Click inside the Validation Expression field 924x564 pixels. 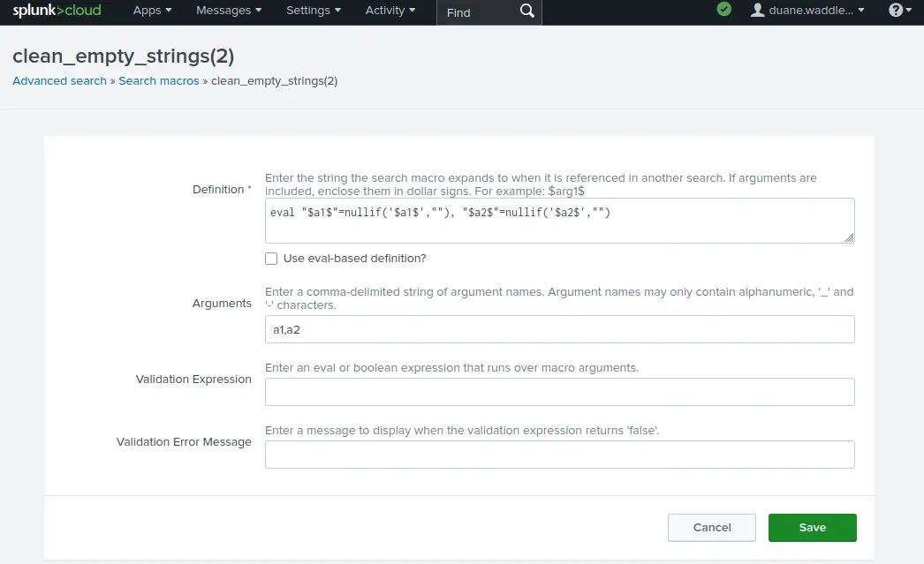558,391
